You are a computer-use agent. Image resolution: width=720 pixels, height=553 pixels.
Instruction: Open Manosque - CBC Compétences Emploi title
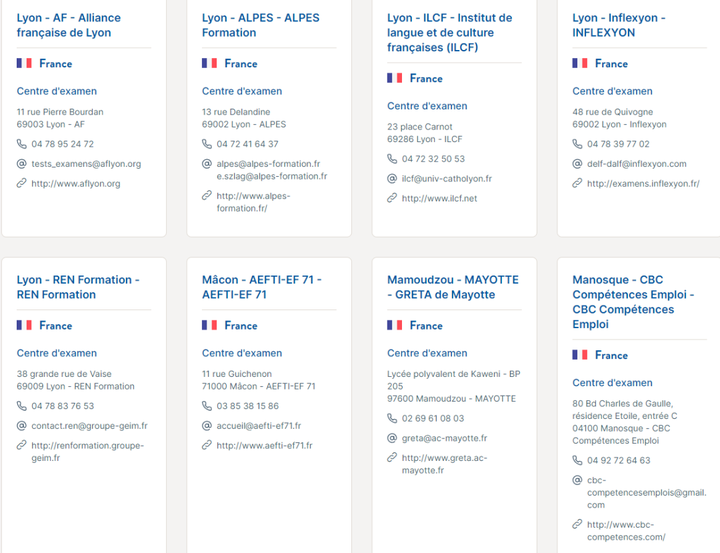tap(630, 302)
